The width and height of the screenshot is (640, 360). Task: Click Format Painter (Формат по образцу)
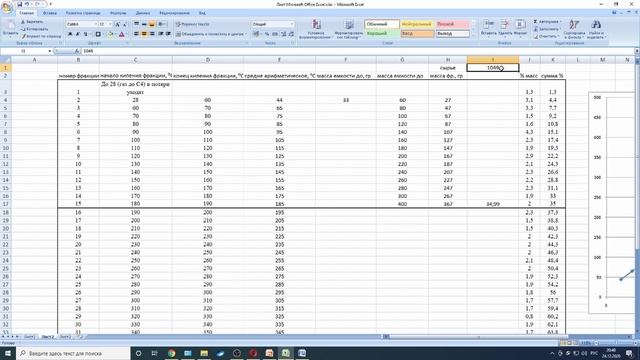(x=41, y=36)
